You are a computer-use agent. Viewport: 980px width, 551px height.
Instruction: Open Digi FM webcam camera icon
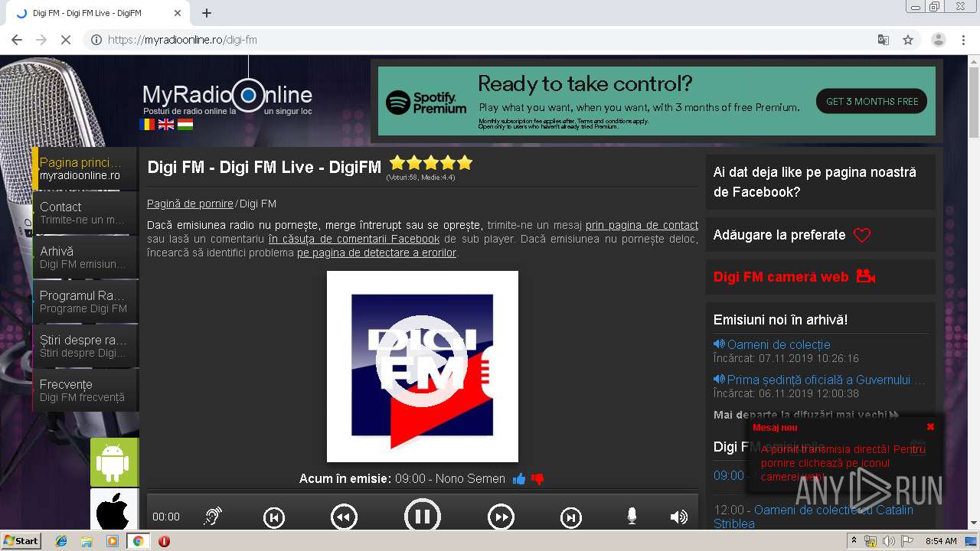866,276
